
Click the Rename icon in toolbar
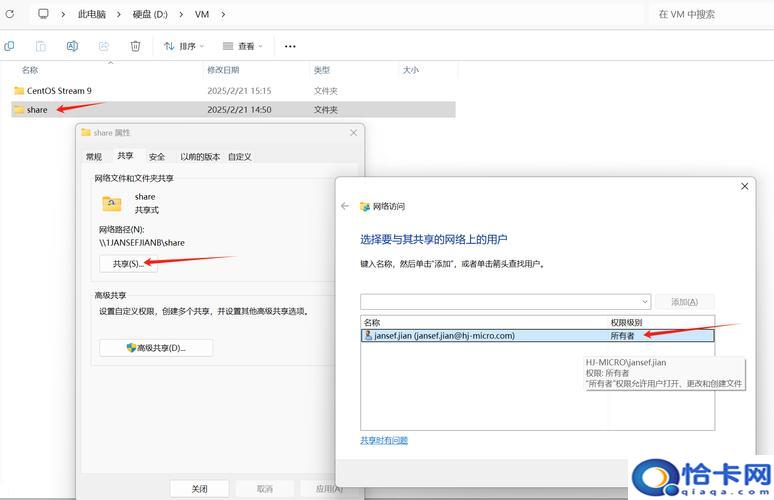click(x=72, y=46)
